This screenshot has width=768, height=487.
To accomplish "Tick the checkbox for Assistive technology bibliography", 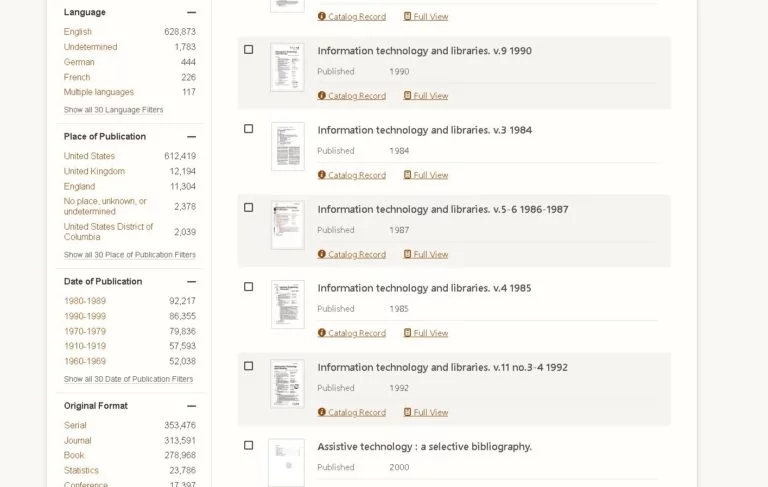I will click(x=249, y=445).
